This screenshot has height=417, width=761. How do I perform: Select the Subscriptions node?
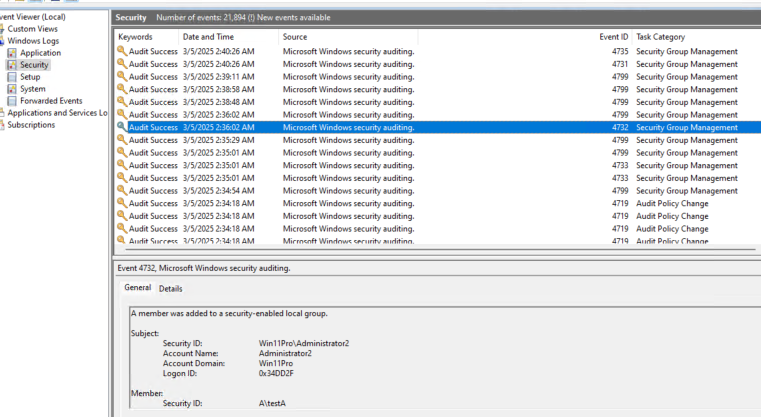31,125
